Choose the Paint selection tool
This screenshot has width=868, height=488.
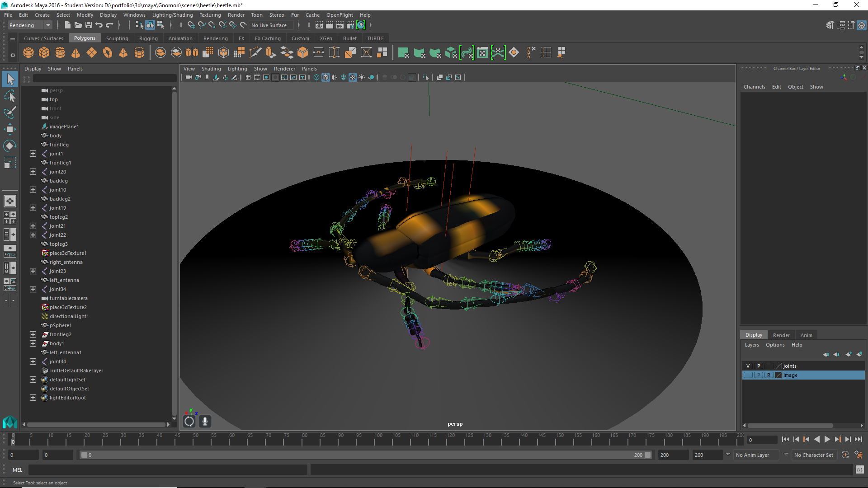10,113
